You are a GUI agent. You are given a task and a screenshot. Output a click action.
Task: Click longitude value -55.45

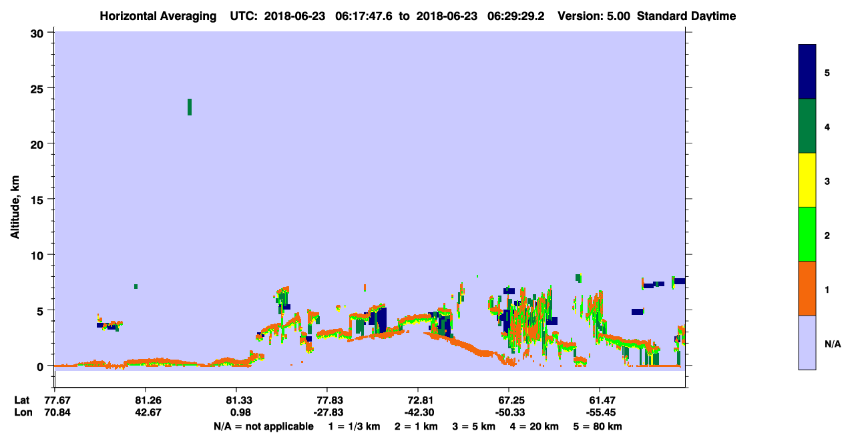click(x=600, y=412)
